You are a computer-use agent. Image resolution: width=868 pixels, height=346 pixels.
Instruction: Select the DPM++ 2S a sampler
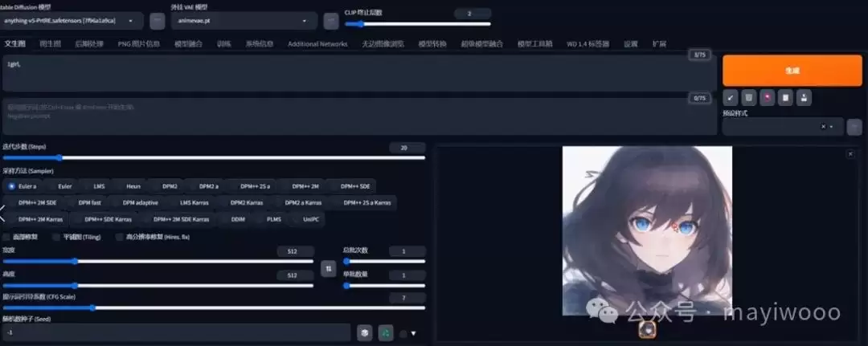point(250,186)
